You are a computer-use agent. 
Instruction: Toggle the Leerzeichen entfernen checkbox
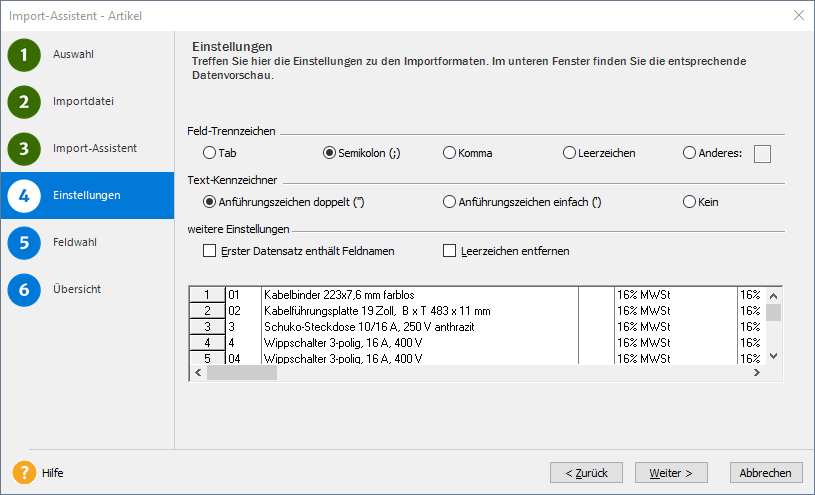coord(450,251)
